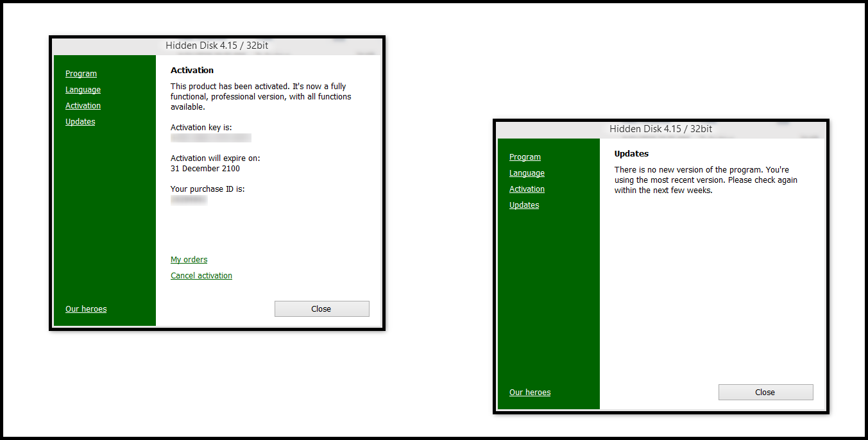Open Our heroes link in Updates window
Screen dimensions: 868x440
[x=530, y=393]
